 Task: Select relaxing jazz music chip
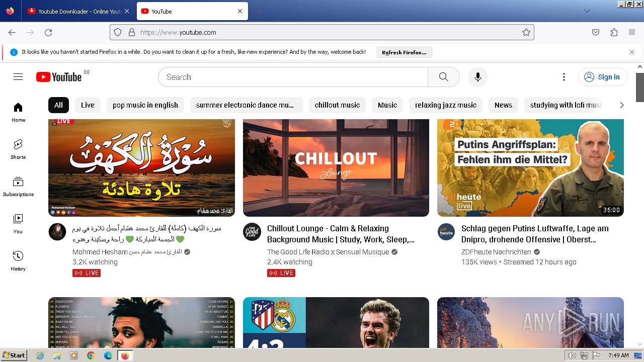tap(446, 105)
